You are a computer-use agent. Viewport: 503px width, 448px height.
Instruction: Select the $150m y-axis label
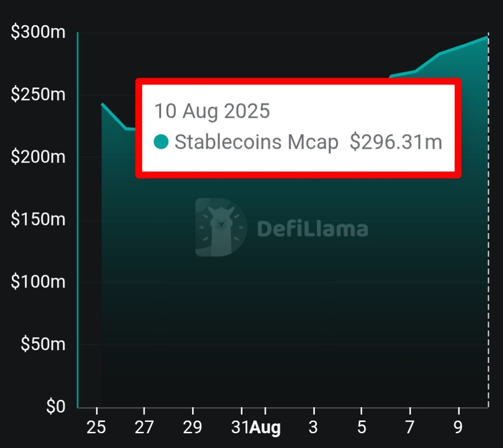click(x=38, y=219)
